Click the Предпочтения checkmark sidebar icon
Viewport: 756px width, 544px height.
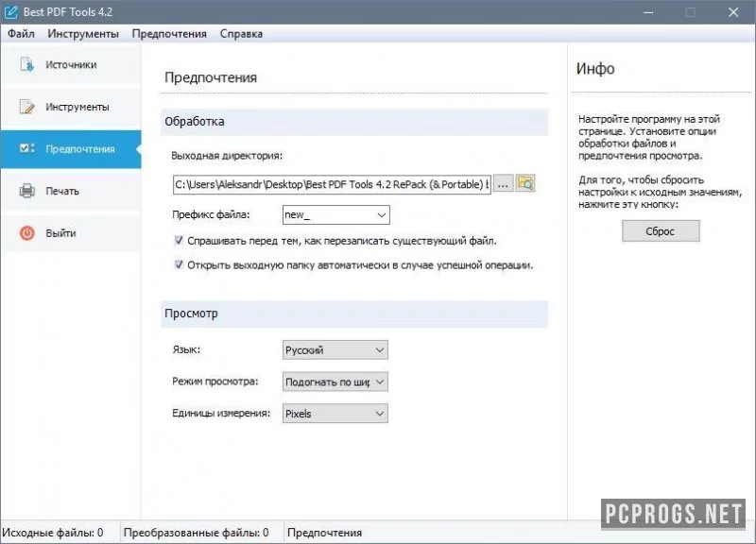pos(27,148)
